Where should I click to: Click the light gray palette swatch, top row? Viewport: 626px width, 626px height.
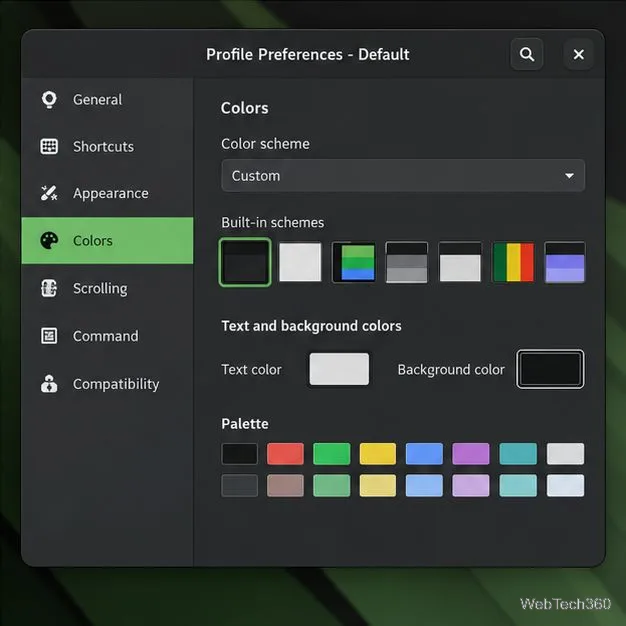pos(565,454)
